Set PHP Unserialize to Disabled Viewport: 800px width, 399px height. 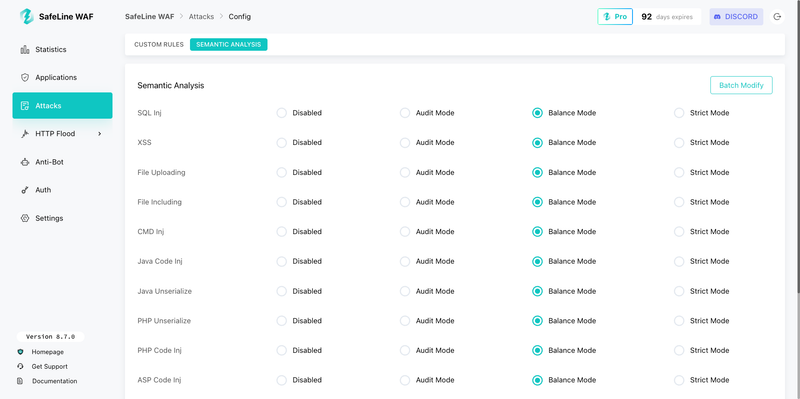tap(282, 321)
